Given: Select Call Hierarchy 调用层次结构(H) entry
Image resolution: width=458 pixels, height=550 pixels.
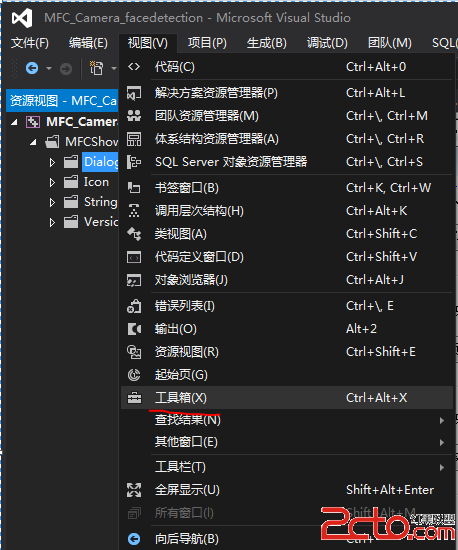Looking at the screenshot, I should click(x=287, y=211).
